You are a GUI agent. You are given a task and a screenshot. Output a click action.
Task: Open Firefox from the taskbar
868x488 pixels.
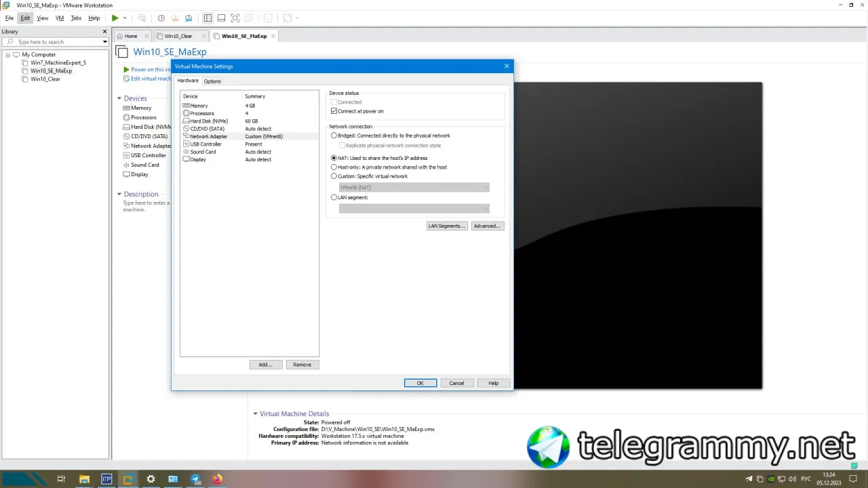point(217,479)
